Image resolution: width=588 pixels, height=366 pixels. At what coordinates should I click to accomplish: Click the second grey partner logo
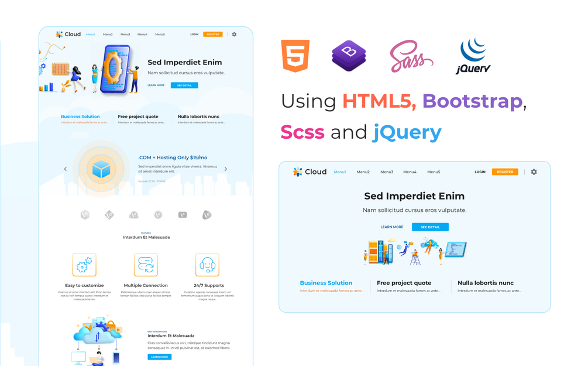(x=109, y=215)
